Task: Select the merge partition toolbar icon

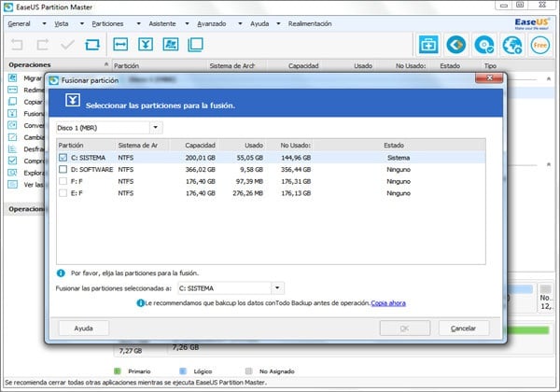Action: click(x=146, y=45)
